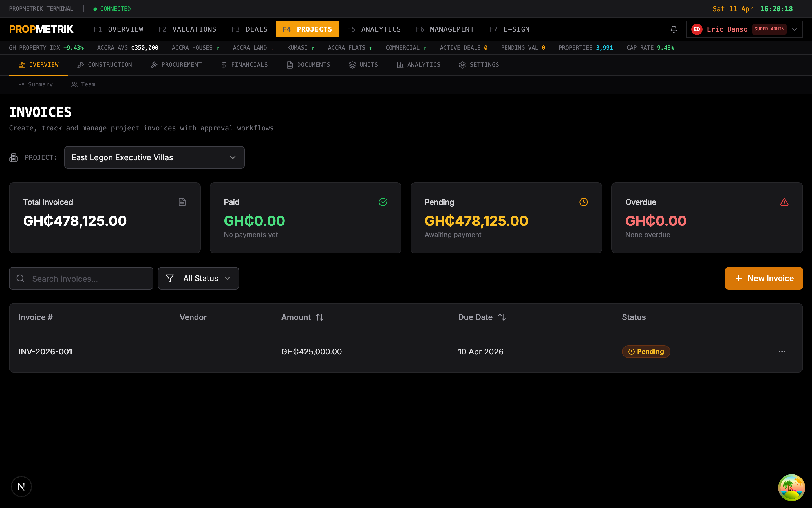
Task: Open the Units tab
Action: click(363, 65)
